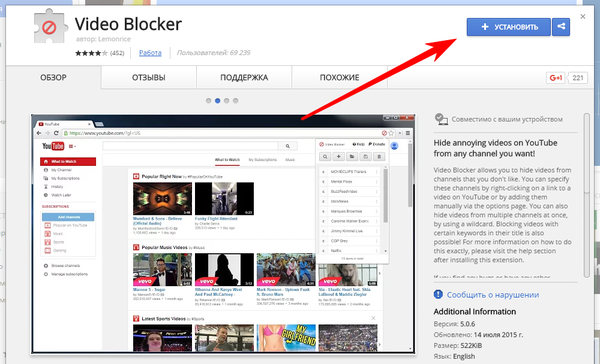Click the device compatibility checkmark icon
This screenshot has width=600, height=364.
click(x=441, y=119)
